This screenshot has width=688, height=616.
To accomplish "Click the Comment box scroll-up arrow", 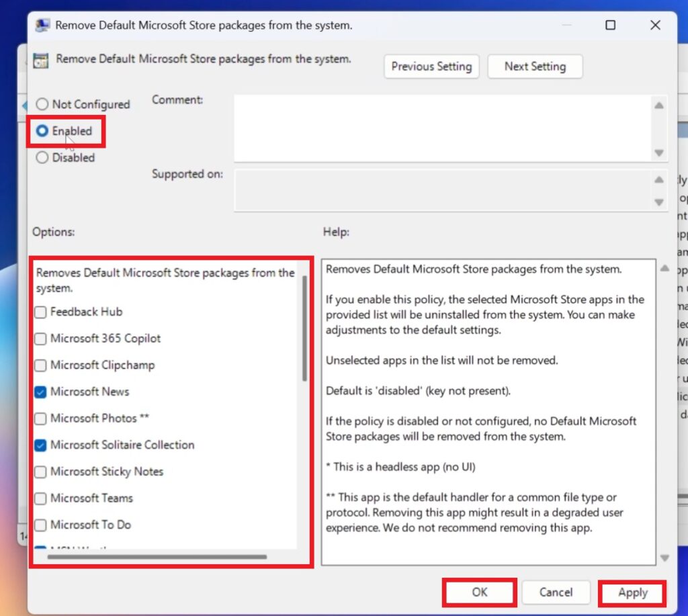I will click(659, 105).
